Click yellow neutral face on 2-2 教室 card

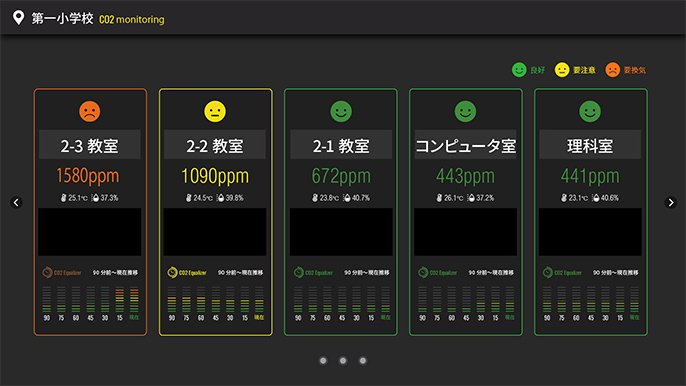click(215, 111)
